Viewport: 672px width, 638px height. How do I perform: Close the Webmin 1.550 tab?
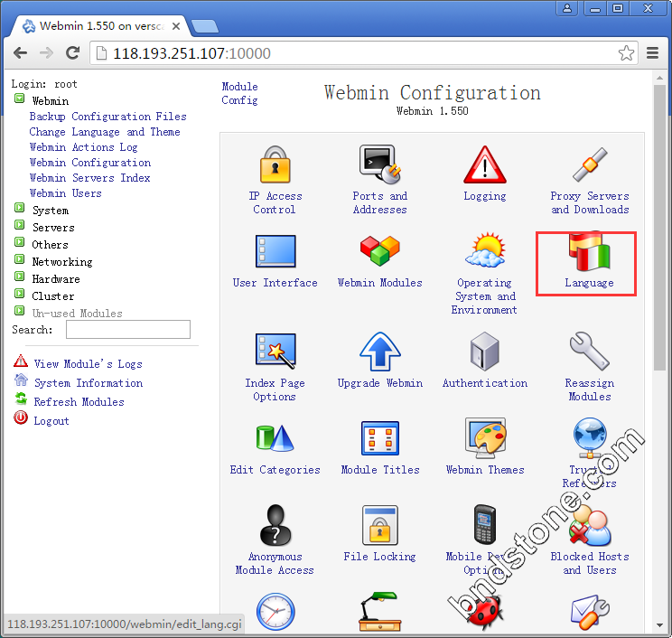[176, 26]
